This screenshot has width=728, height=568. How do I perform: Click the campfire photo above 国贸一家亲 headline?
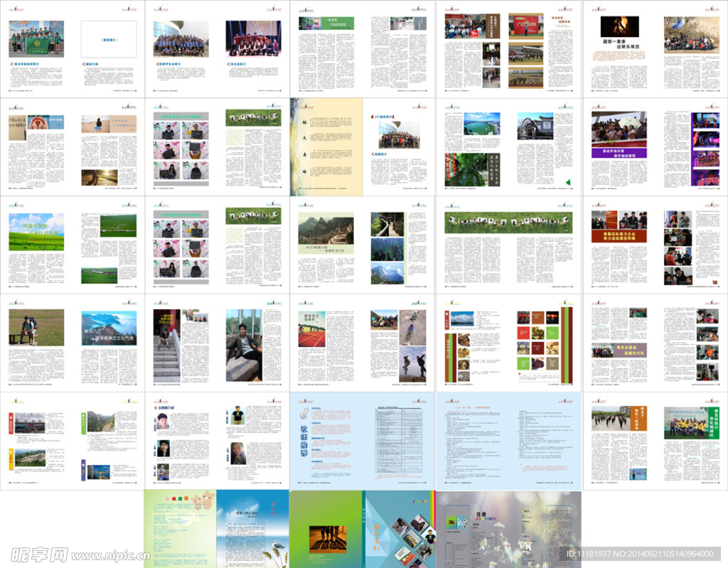tap(619, 26)
